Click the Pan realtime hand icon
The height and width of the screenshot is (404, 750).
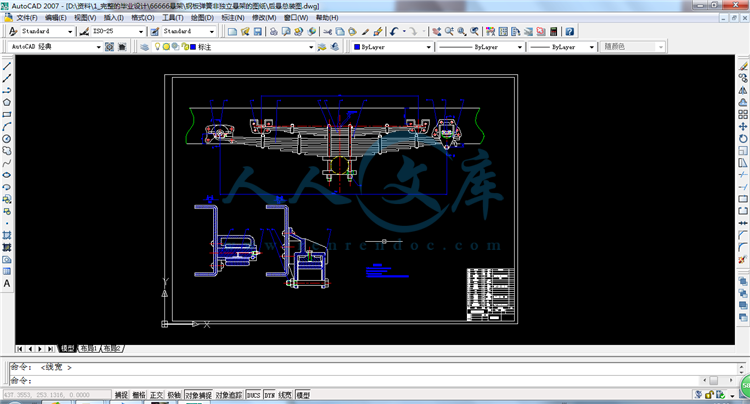(436, 32)
